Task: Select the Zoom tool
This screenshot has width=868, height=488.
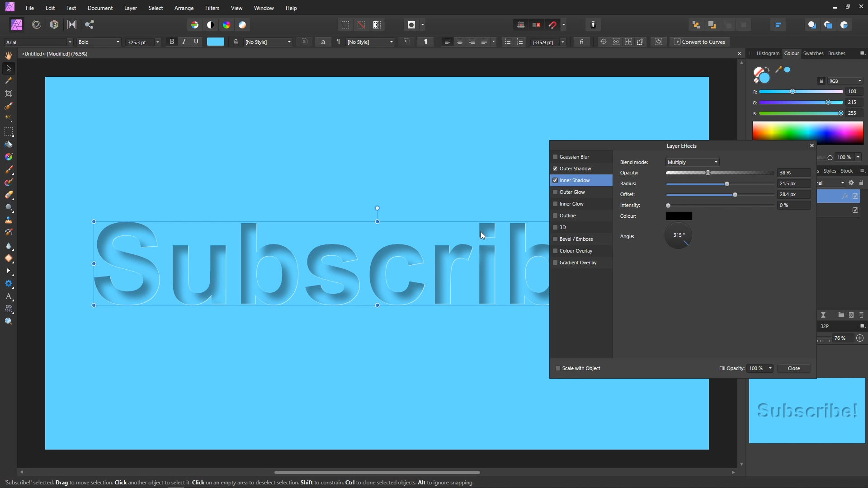Action: tap(9, 321)
